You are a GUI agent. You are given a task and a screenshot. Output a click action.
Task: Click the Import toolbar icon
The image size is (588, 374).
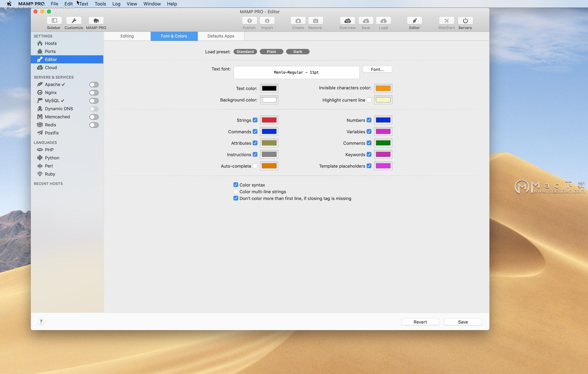[267, 21]
